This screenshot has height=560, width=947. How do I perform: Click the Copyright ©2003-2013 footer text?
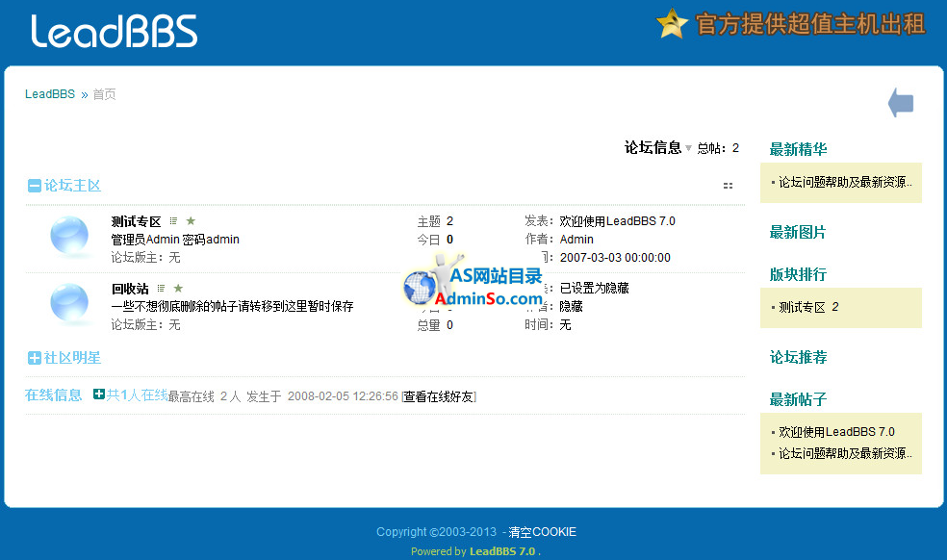(x=436, y=532)
